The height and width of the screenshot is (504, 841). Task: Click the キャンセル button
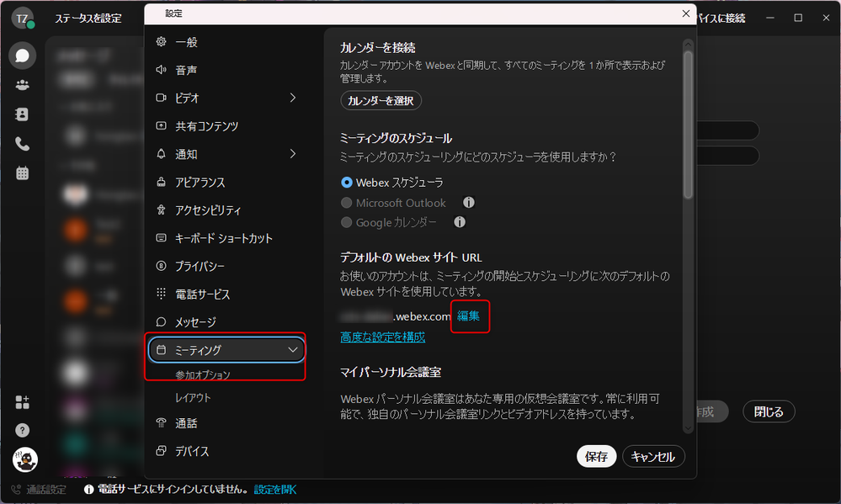[x=653, y=456]
